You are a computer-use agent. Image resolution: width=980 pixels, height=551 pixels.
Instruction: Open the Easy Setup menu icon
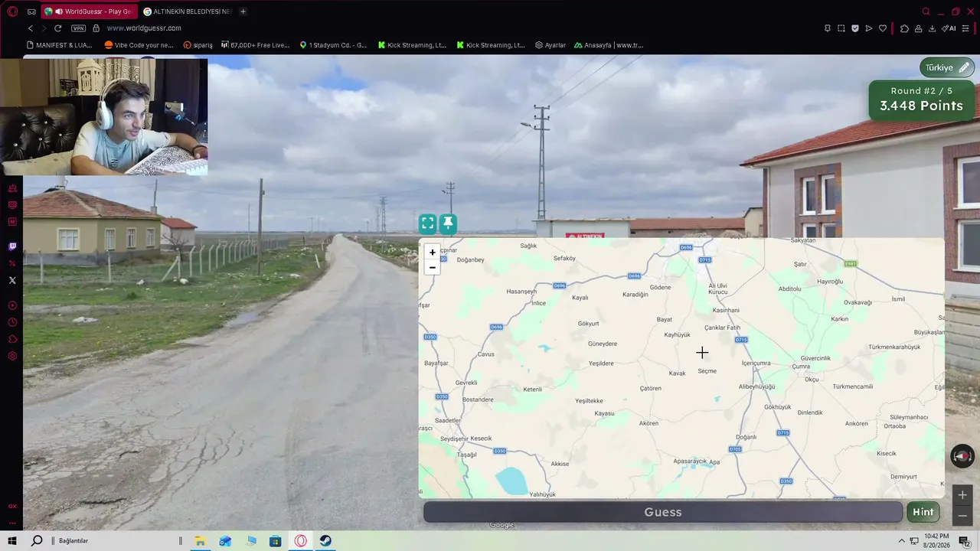(x=966, y=28)
